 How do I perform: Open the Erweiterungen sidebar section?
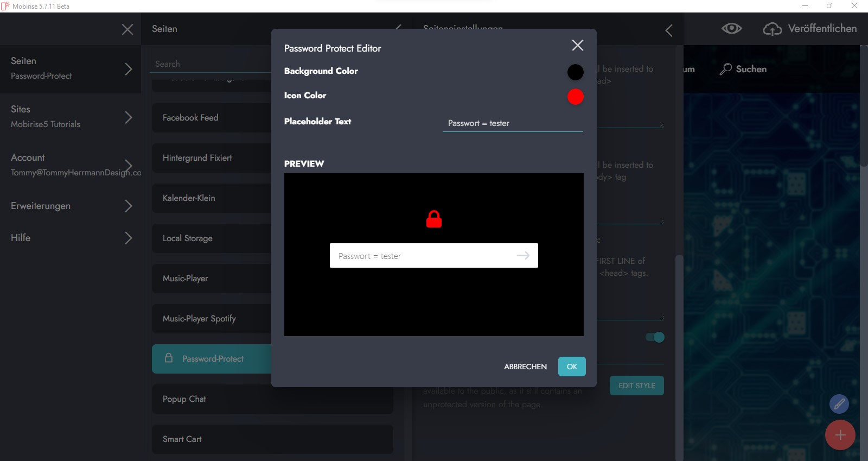tap(71, 206)
